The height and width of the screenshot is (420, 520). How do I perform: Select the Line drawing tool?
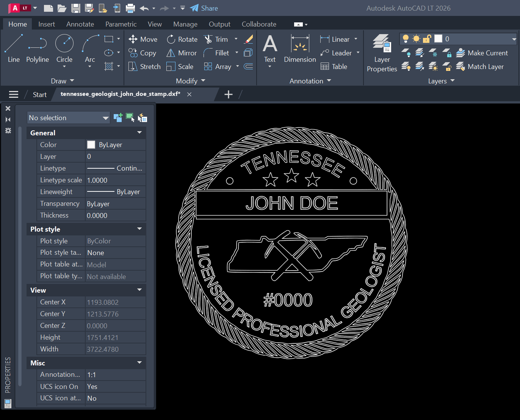pos(14,48)
